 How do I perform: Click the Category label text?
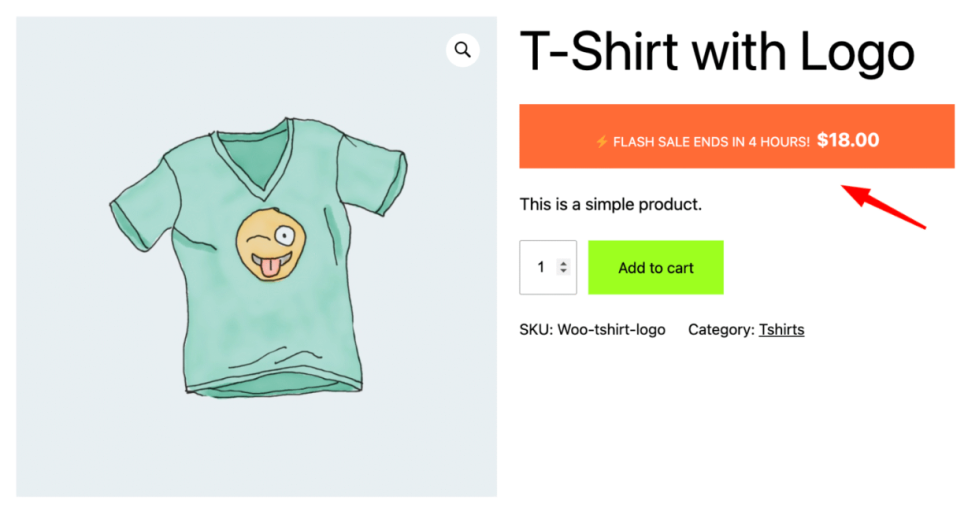(720, 329)
